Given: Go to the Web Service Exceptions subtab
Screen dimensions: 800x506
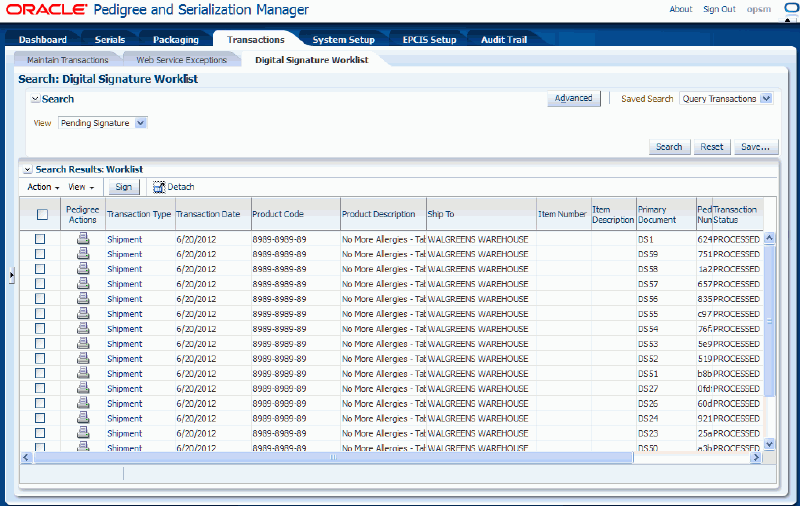Looking at the screenshot, I should pyautogui.click(x=181, y=60).
